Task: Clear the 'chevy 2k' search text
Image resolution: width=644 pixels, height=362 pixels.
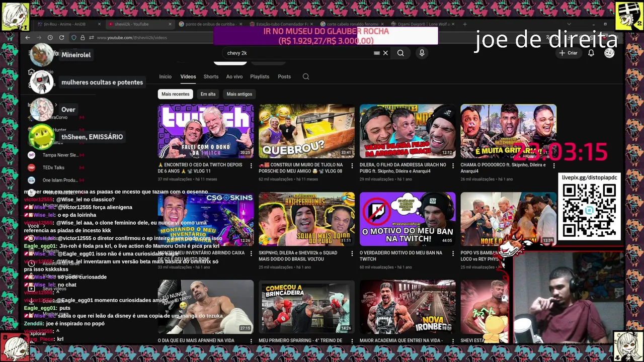Action: click(x=385, y=53)
